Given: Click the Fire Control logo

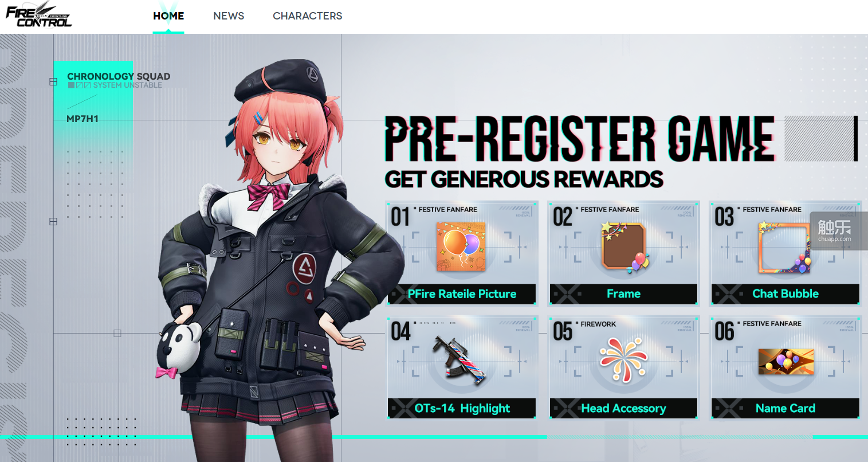Looking at the screenshot, I should [x=39, y=15].
